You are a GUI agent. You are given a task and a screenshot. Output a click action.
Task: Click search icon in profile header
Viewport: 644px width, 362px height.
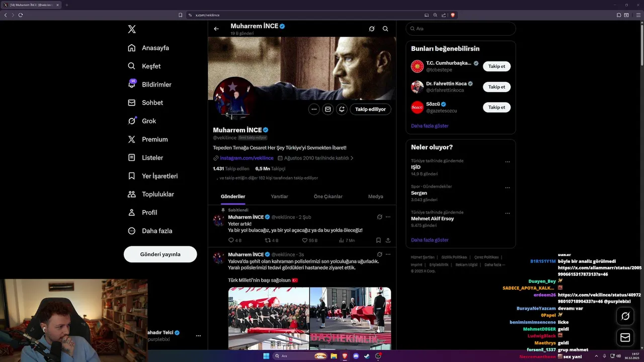(x=385, y=29)
